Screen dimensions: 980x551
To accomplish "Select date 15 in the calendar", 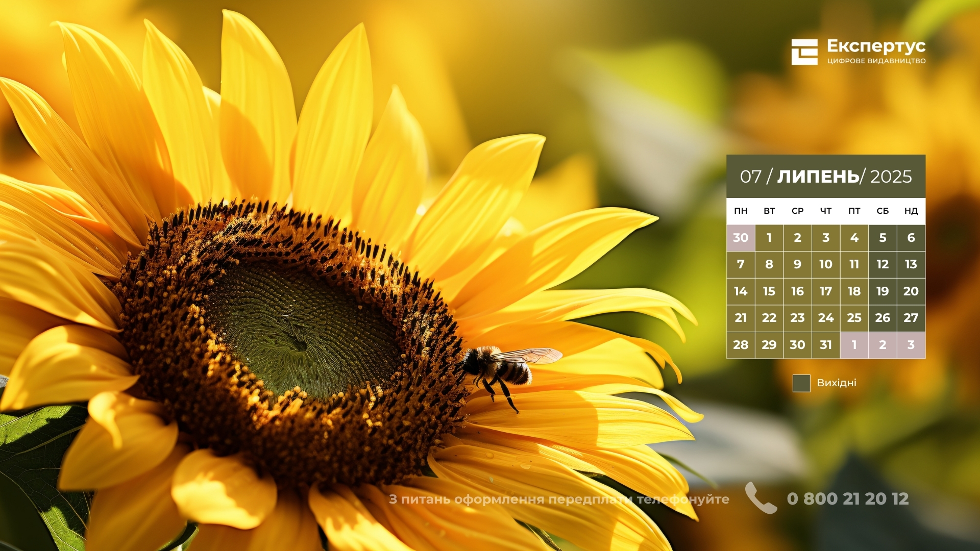I will pyautogui.click(x=769, y=291).
